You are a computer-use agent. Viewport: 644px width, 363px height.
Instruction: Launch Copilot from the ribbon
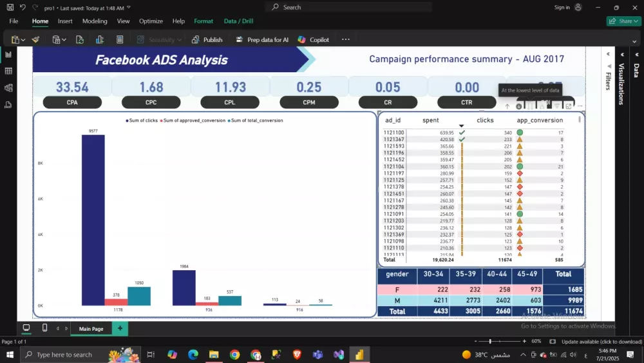pyautogui.click(x=314, y=40)
